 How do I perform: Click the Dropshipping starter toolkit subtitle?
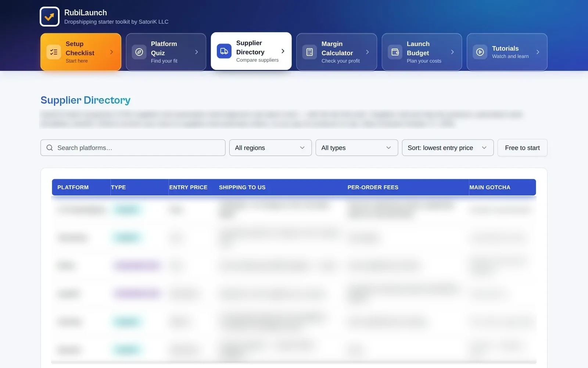point(116,22)
